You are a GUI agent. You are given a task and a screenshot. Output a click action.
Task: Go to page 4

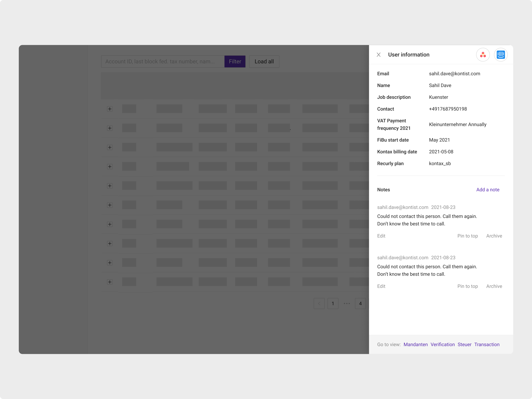click(360, 304)
